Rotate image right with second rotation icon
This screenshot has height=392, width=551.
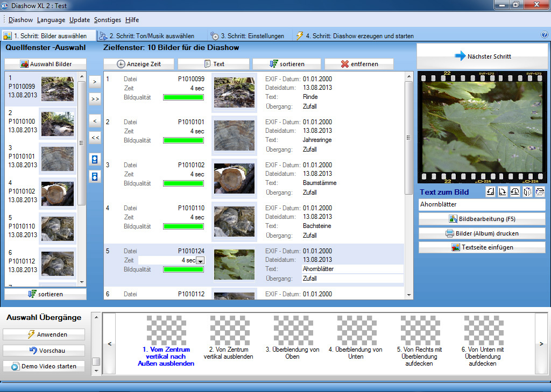pos(503,192)
